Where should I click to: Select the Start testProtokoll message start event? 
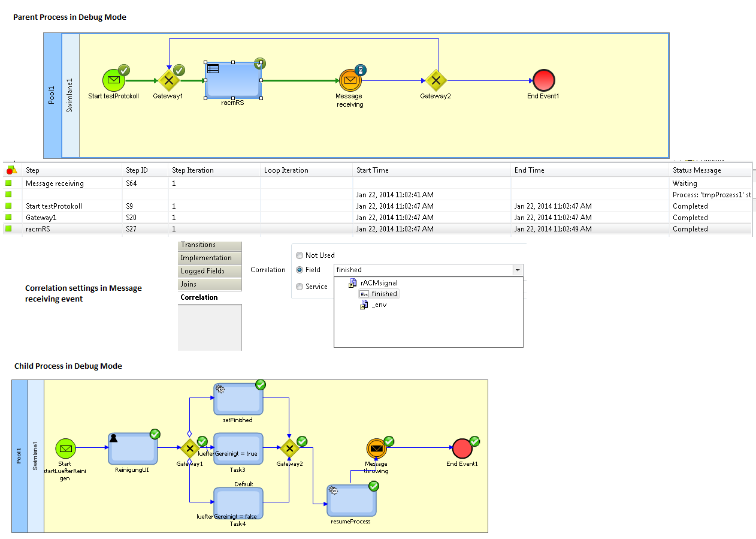click(x=114, y=80)
